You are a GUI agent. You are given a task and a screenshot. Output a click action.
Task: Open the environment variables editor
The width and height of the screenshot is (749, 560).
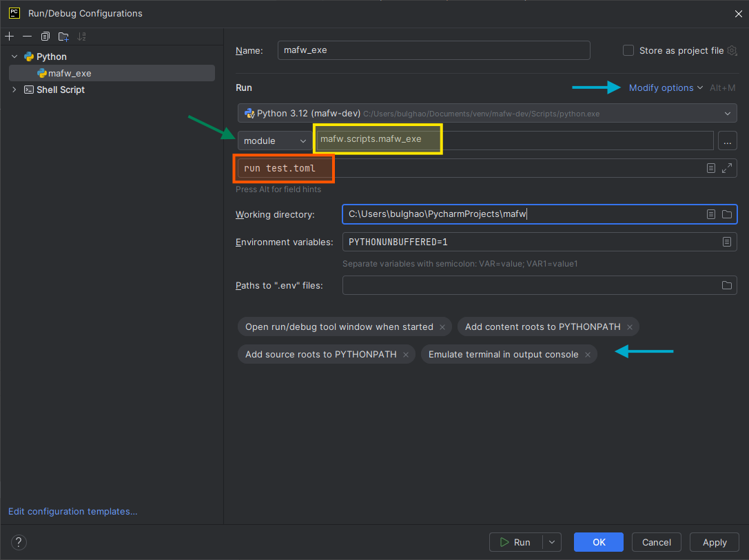[x=726, y=242]
